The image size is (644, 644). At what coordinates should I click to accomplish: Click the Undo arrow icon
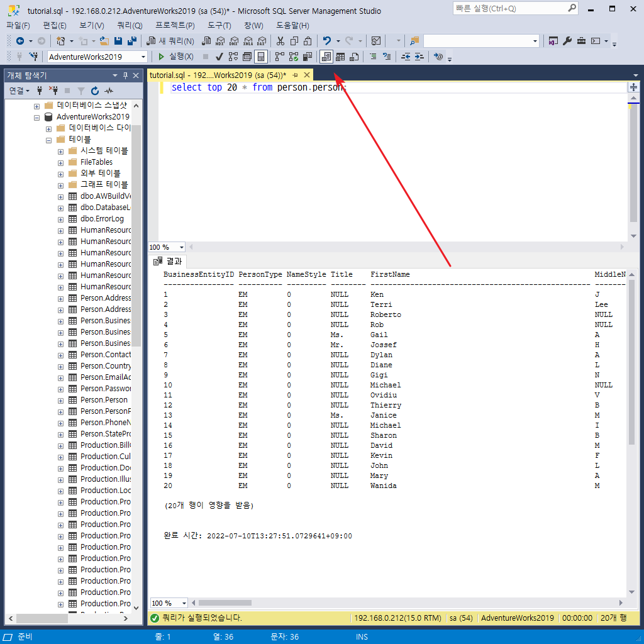coord(327,41)
